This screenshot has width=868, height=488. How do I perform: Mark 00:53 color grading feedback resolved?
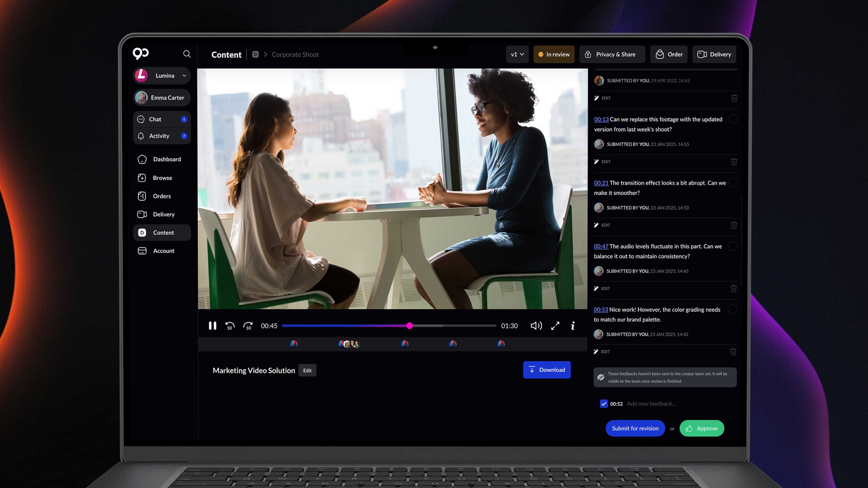732,309
